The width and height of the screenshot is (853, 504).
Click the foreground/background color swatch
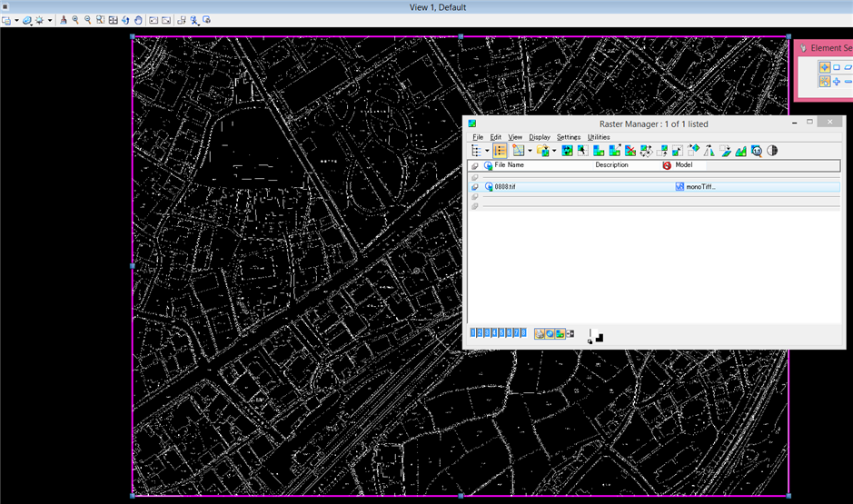pos(596,337)
